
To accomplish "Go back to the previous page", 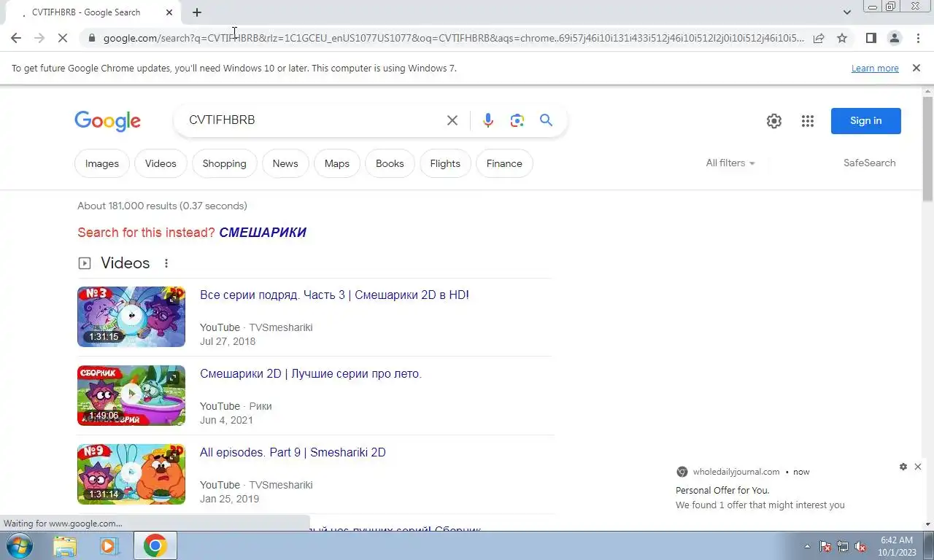I will pyautogui.click(x=16, y=38).
